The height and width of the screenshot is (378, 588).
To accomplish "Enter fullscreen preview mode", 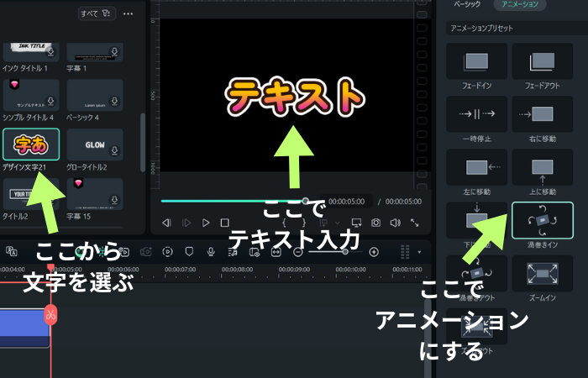I will [x=414, y=223].
